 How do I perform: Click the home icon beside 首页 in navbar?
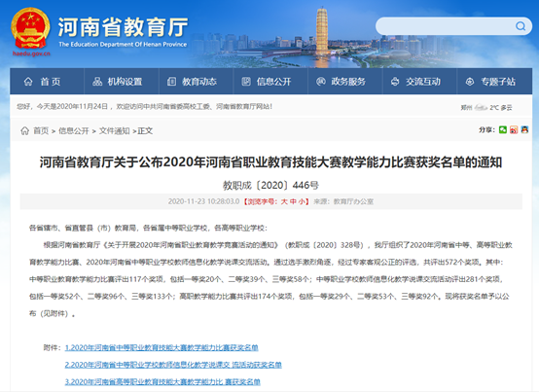(28, 82)
